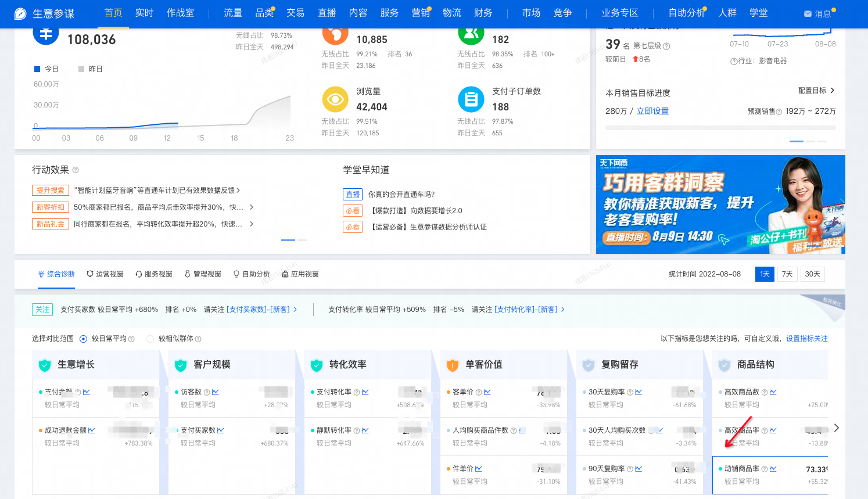Click help icon next to 人均购买商品件数
868x499 pixels.
coord(514,430)
